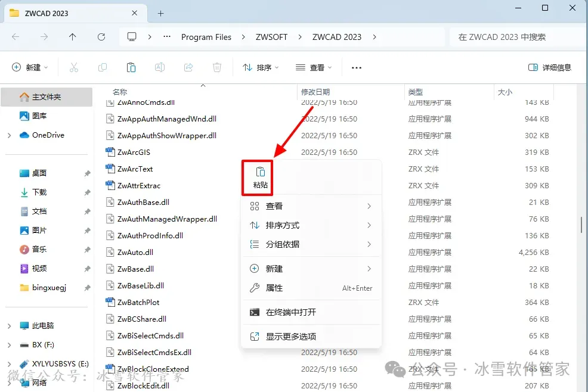Select the ZwAttrExtrac file icon
588x392 pixels.
coord(110,185)
